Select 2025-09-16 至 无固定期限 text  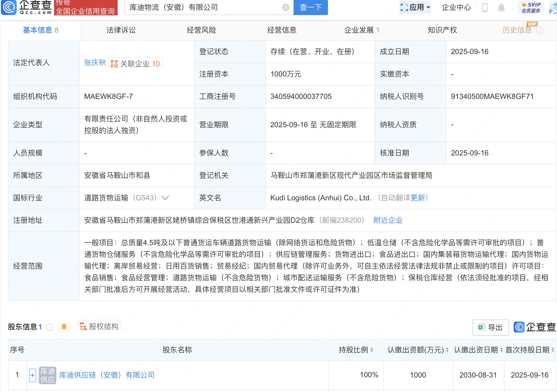click(313, 125)
